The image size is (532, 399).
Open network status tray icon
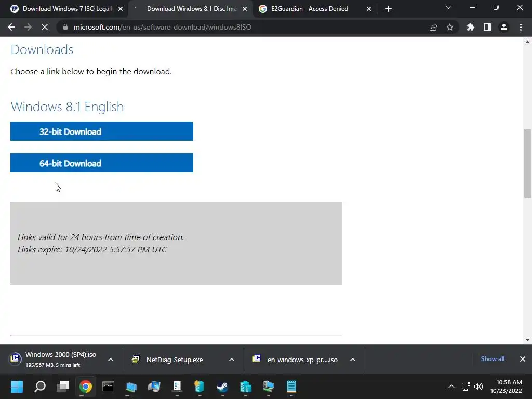pos(466,387)
